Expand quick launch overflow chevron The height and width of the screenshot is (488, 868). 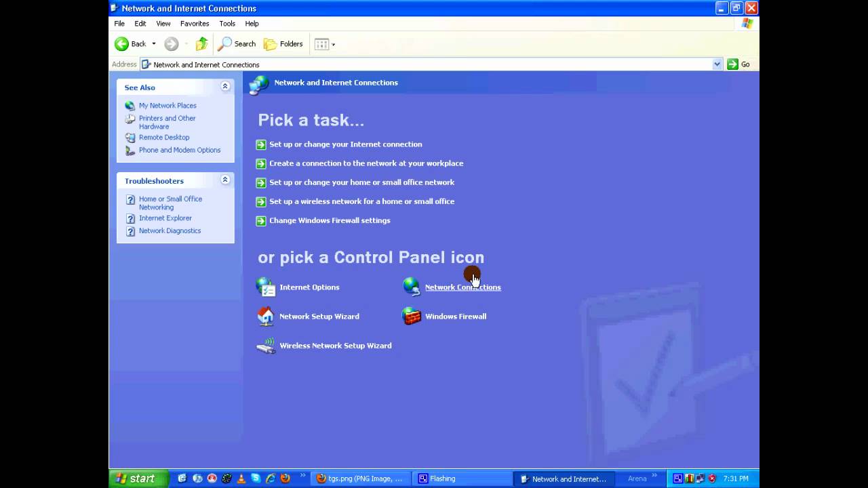303,476
